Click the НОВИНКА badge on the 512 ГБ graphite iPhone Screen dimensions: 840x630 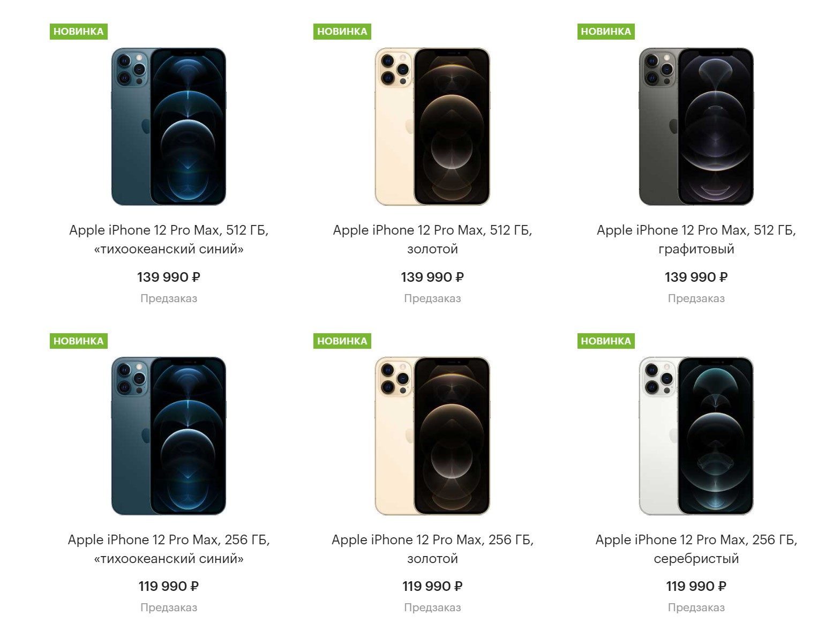click(606, 32)
